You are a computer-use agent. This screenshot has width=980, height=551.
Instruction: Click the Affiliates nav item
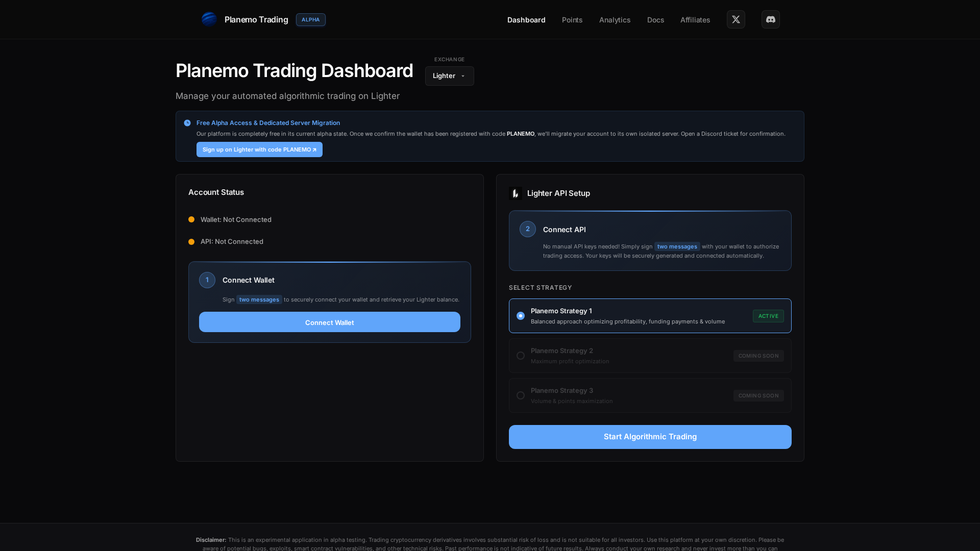pyautogui.click(x=695, y=20)
